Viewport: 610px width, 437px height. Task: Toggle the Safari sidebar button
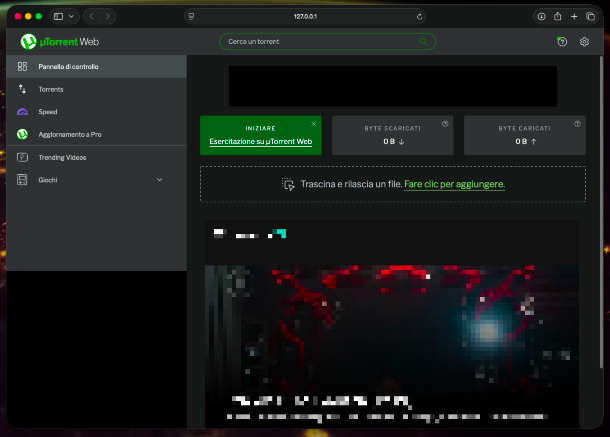58,16
